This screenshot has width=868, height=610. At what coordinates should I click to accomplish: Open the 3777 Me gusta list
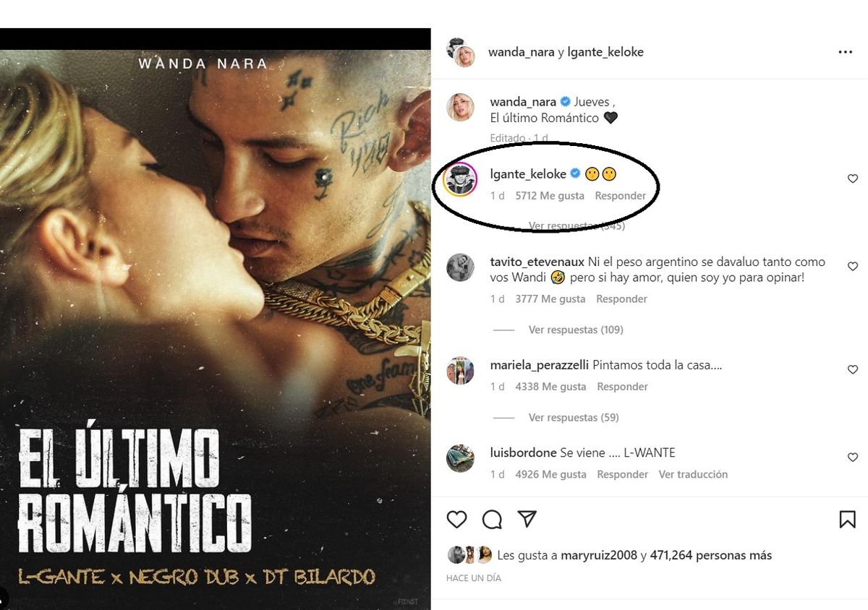click(550, 299)
